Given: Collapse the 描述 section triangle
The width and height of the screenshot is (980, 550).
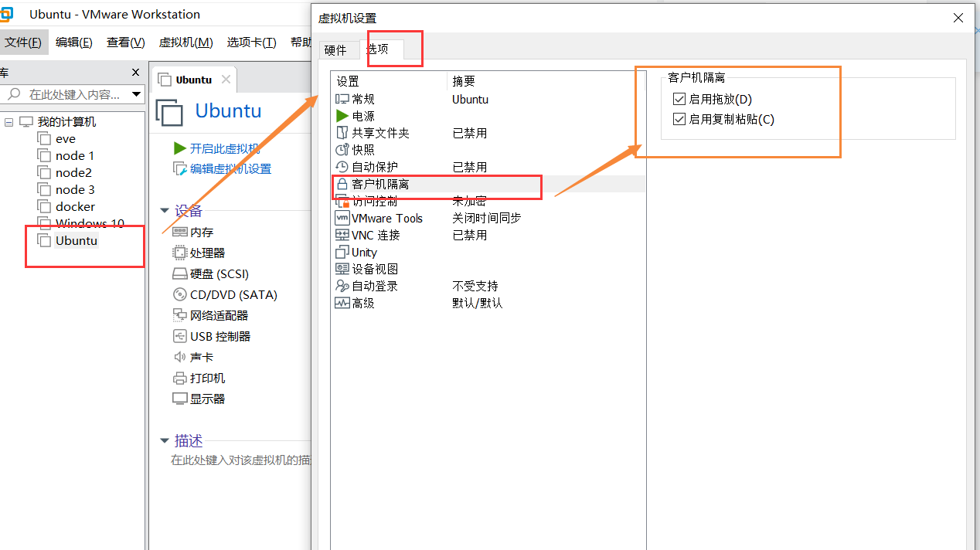Looking at the screenshot, I should coord(164,440).
